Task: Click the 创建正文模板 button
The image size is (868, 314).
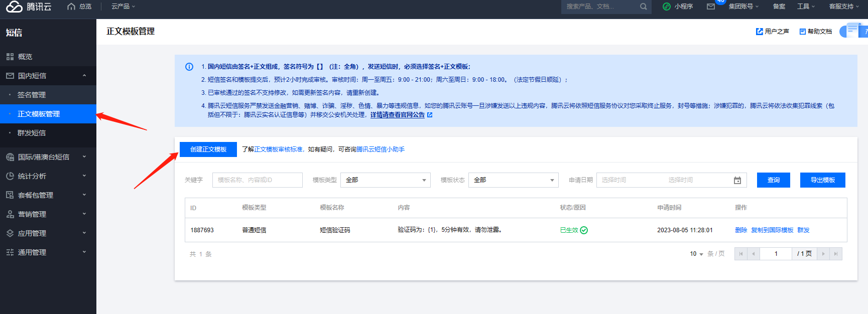Action: 208,149
